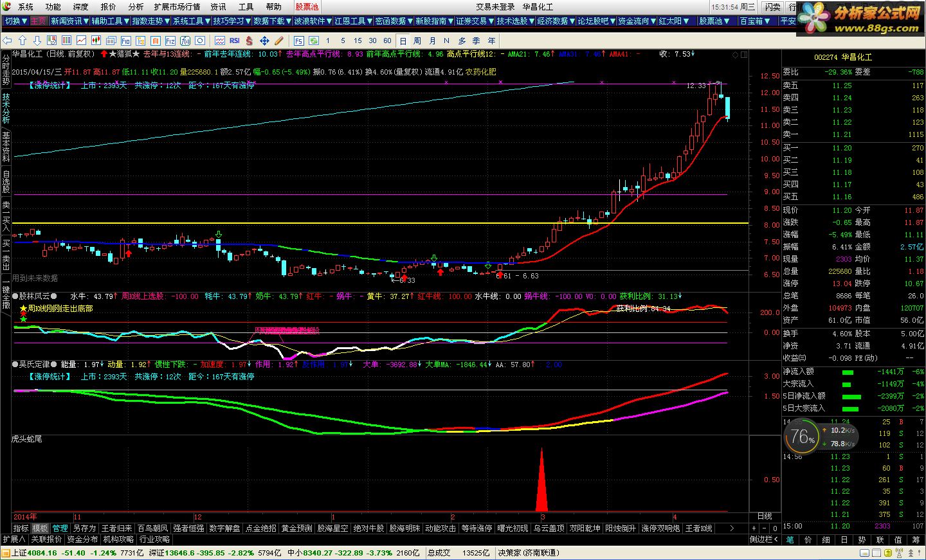This screenshot has height=560, width=926.
Task: Select the monthly 月 period
Action: tap(431, 41)
